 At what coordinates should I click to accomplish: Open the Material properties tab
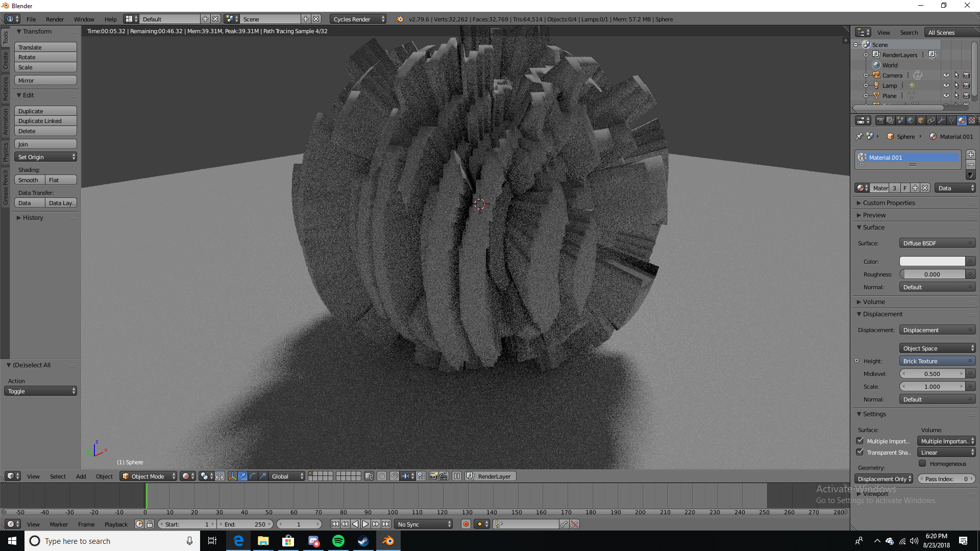(962, 120)
